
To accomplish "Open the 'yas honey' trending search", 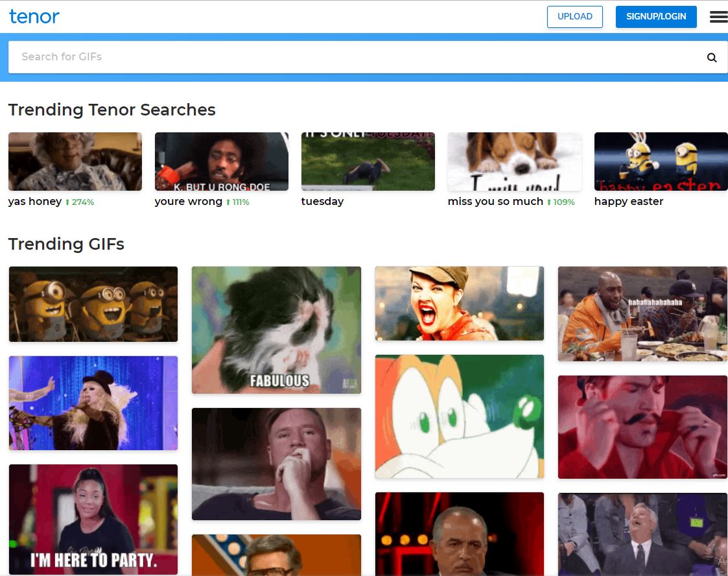I will [x=75, y=162].
